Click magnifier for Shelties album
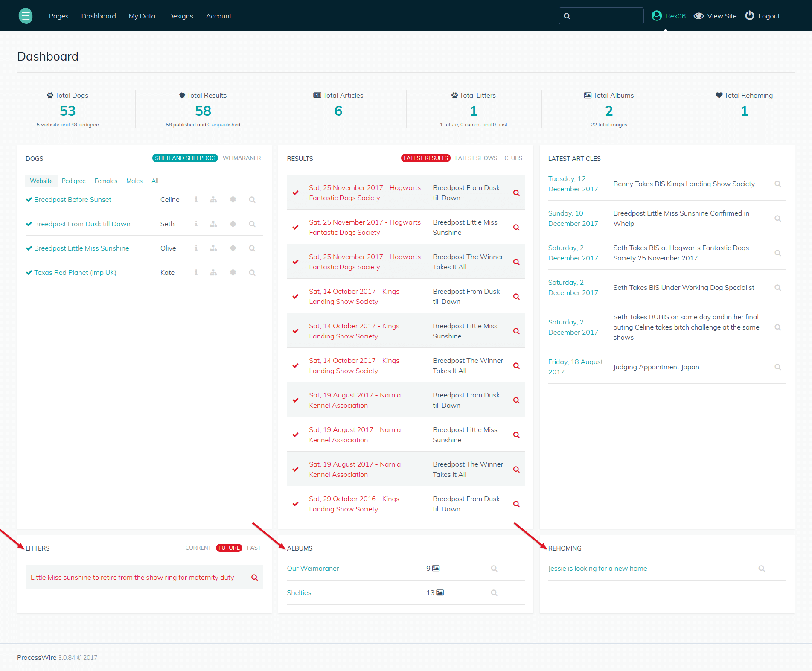 coord(494,592)
